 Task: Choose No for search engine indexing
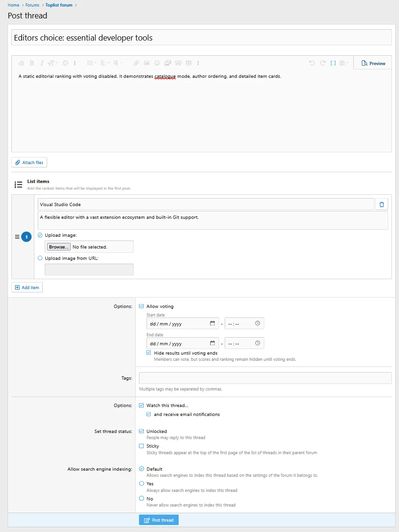tap(142, 499)
